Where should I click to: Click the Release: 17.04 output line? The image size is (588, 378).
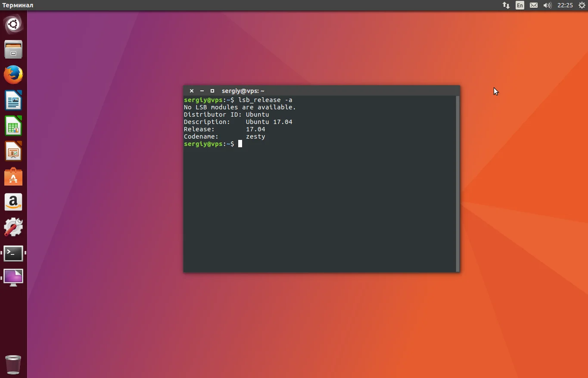pyautogui.click(x=224, y=129)
